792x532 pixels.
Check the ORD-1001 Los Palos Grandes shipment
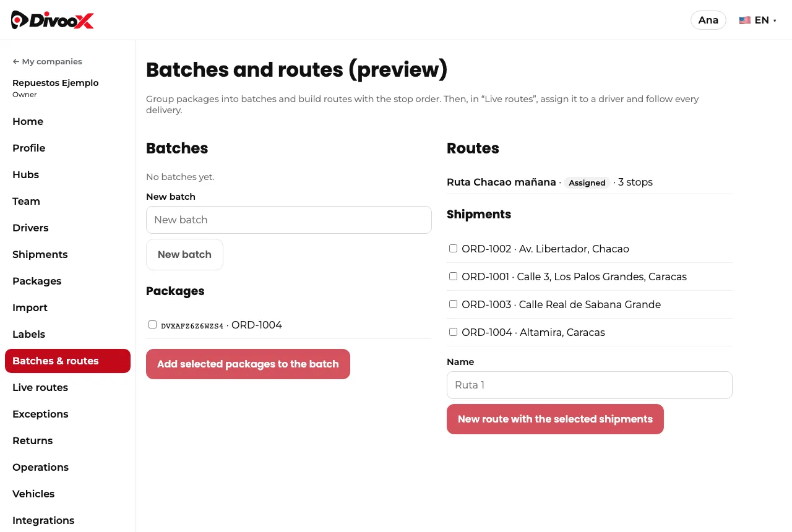[453, 276]
